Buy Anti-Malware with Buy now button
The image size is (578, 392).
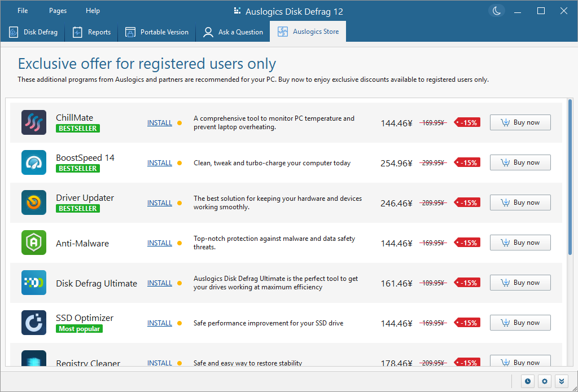point(520,243)
